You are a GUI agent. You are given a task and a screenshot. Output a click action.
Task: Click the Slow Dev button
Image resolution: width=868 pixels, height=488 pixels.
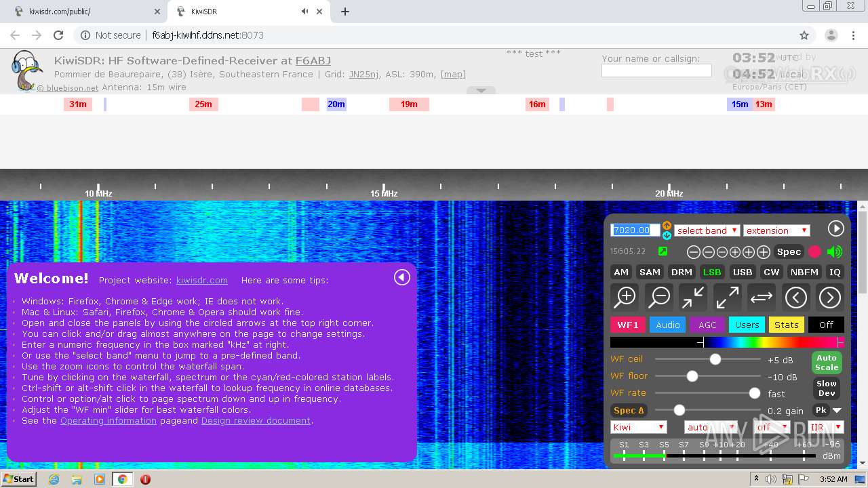point(827,388)
